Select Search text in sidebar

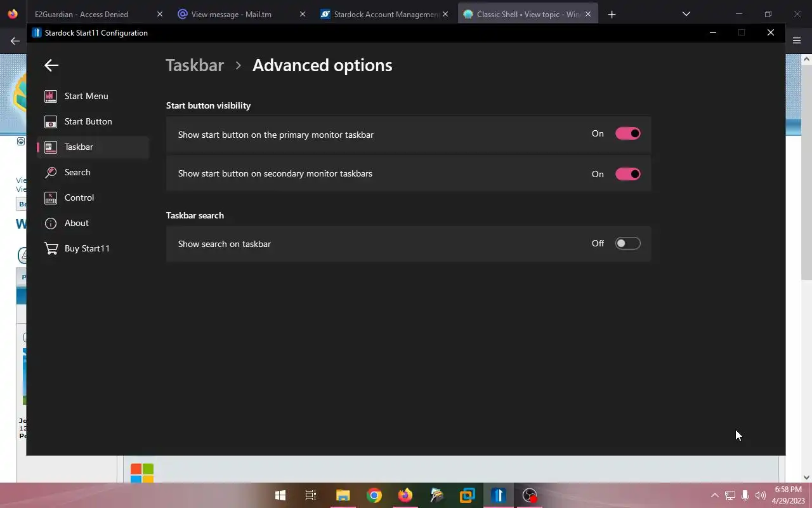pos(77,172)
